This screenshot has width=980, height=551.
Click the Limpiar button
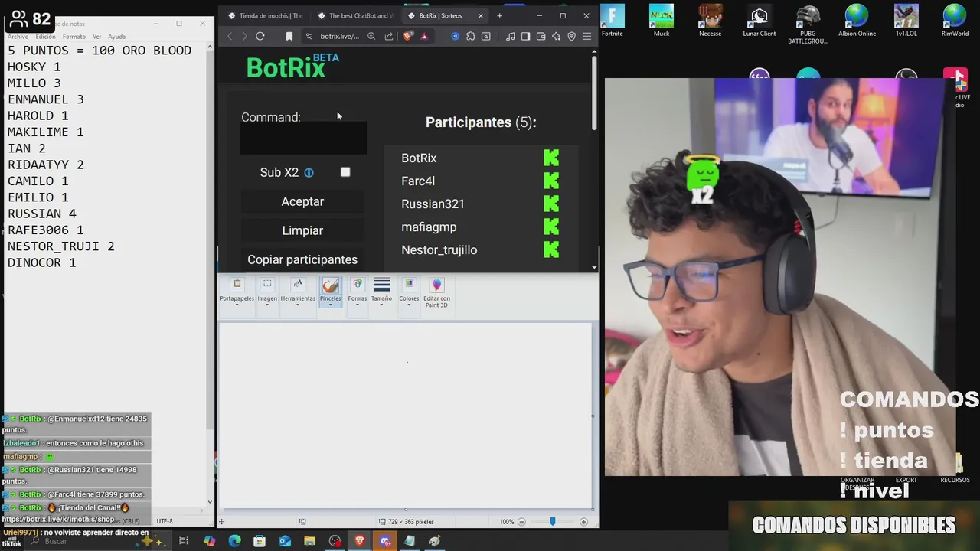[x=302, y=230]
